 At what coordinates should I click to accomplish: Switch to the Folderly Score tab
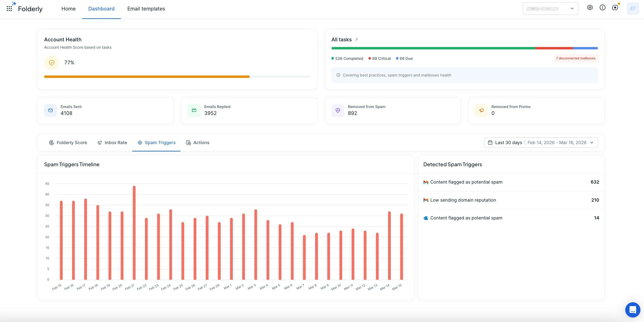click(68, 143)
